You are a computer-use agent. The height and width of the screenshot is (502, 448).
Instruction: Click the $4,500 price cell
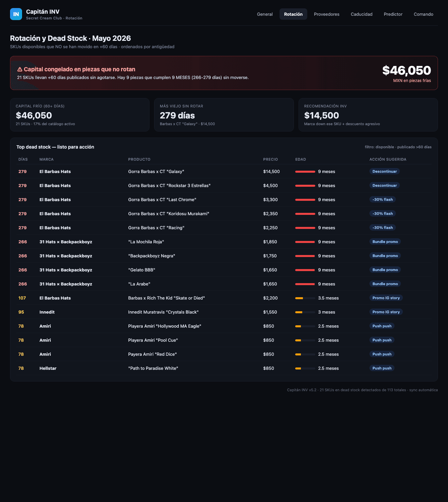[270, 185]
